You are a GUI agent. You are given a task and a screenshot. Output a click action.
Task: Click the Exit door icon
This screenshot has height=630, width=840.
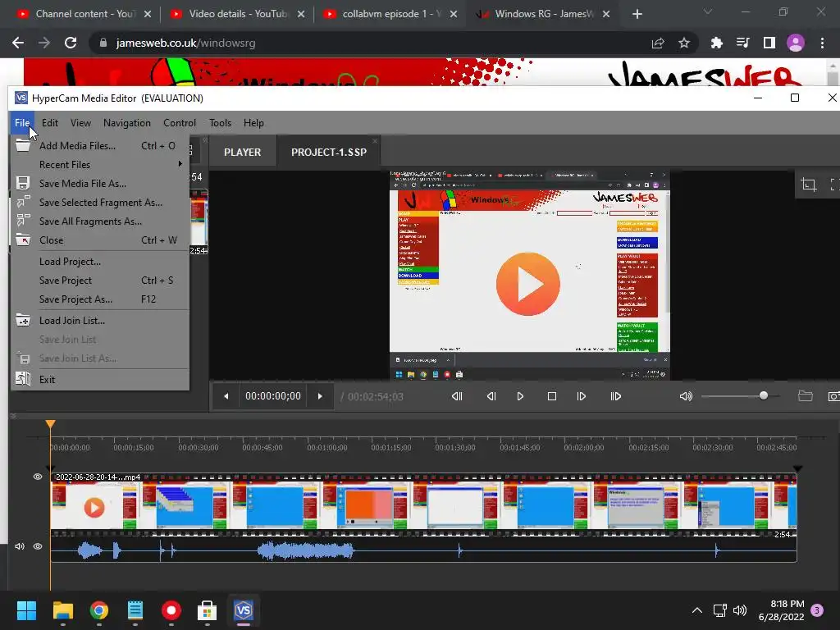[x=23, y=379]
